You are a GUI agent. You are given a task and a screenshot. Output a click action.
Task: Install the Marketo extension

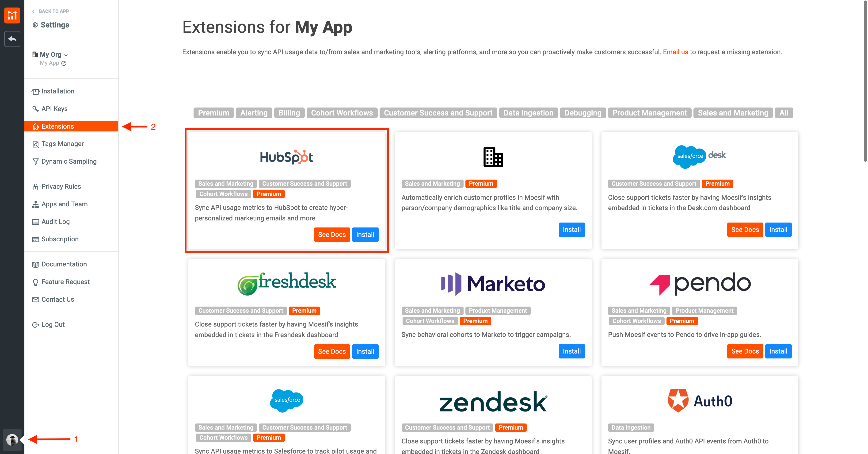coord(571,351)
